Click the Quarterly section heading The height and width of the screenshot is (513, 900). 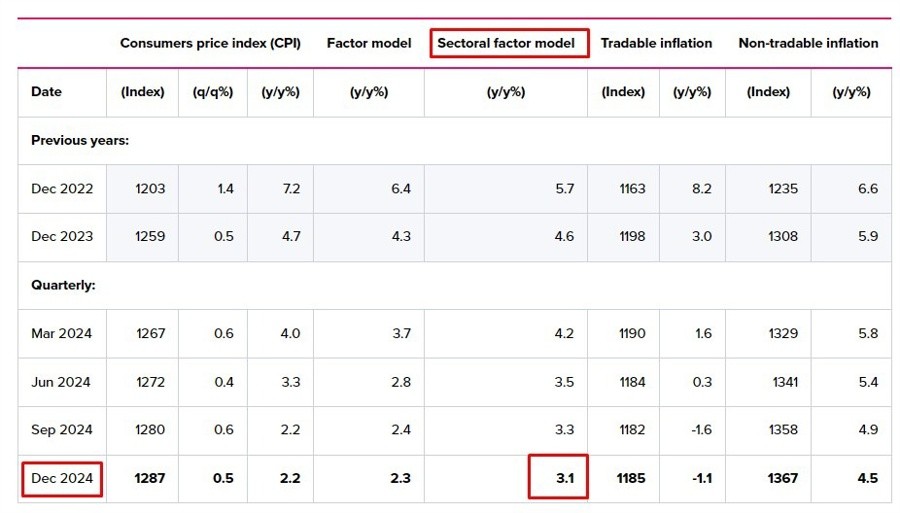coord(63,285)
